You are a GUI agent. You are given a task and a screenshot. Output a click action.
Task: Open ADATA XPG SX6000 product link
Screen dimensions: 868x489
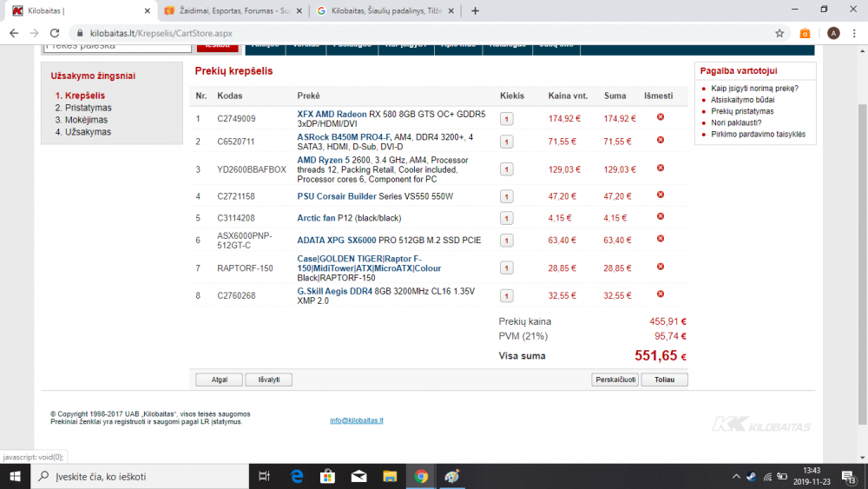tap(337, 241)
